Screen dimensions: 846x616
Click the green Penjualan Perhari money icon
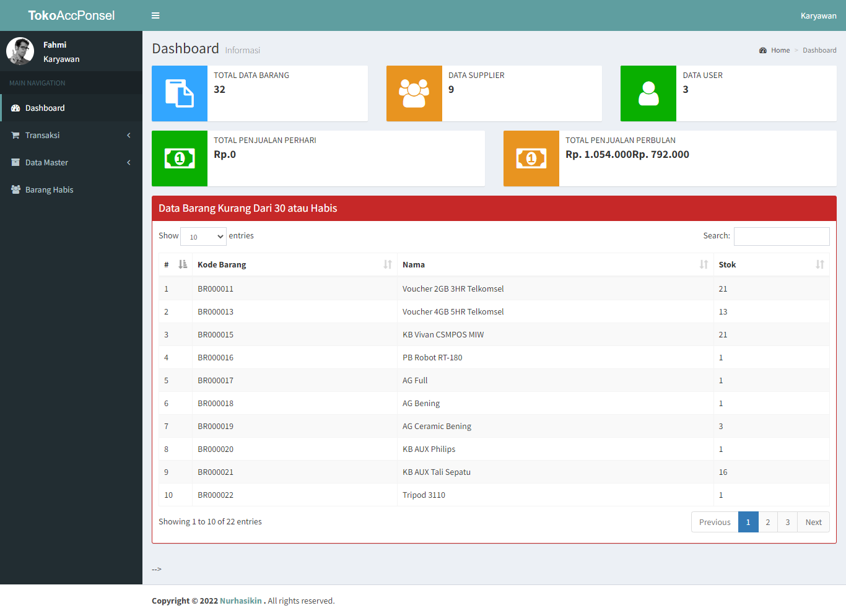pos(180,158)
